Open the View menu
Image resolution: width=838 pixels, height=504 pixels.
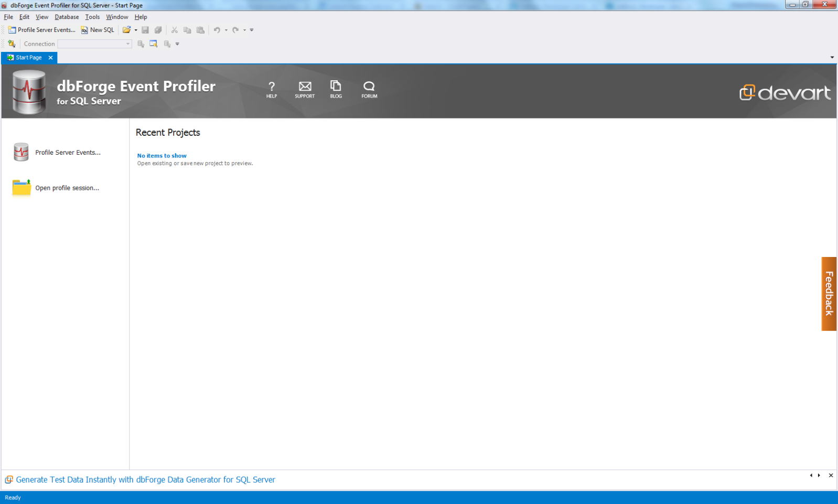coord(42,17)
